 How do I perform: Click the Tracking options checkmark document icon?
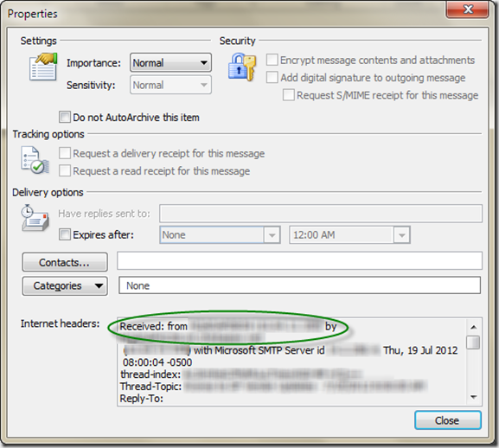(x=35, y=160)
